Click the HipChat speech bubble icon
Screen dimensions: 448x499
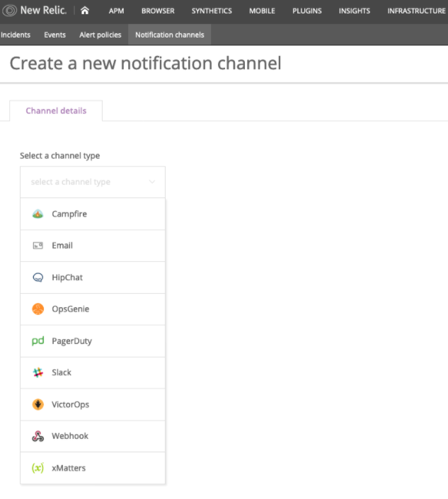point(38,277)
